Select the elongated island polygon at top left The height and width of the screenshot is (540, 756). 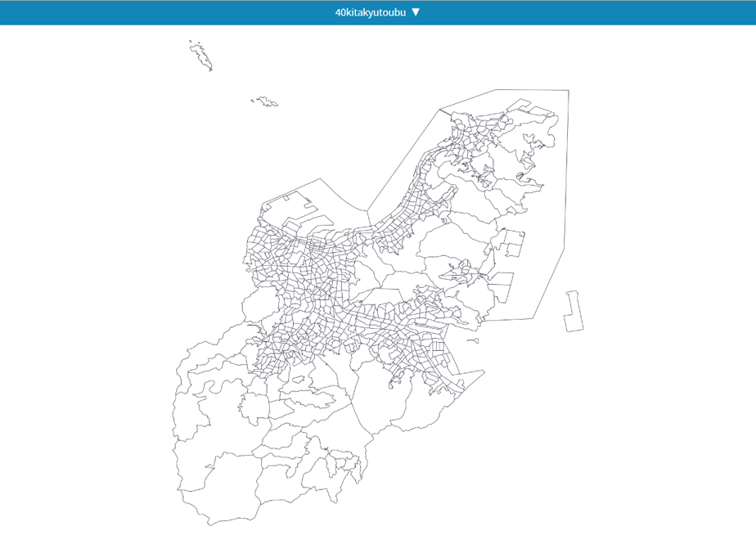click(x=201, y=56)
